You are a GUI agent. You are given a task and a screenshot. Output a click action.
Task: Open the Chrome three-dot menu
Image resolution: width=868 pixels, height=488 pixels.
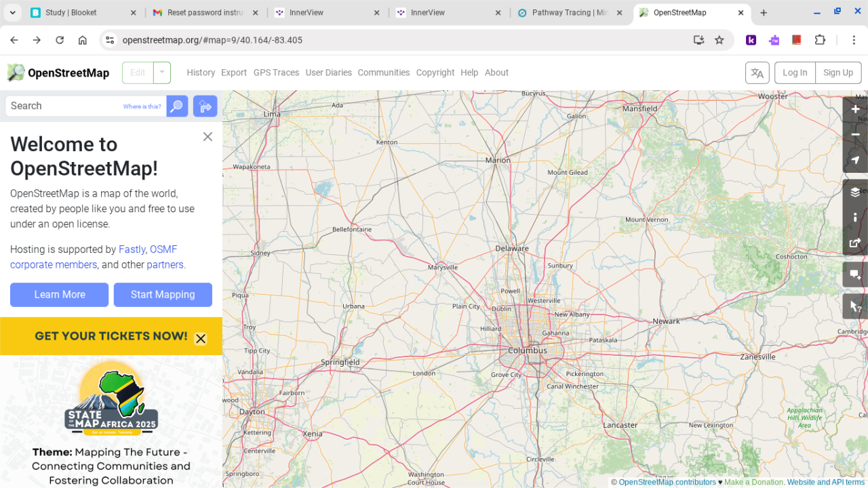[x=854, y=40]
